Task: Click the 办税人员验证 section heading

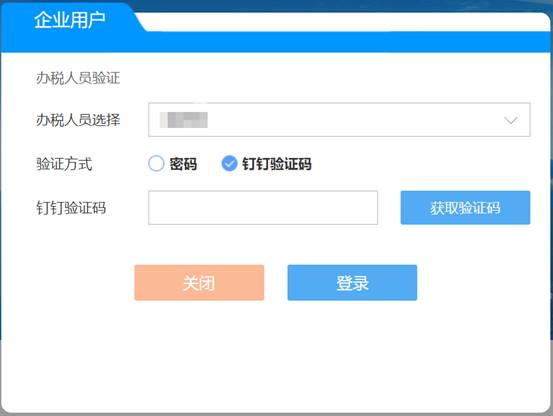Action: click(78, 78)
